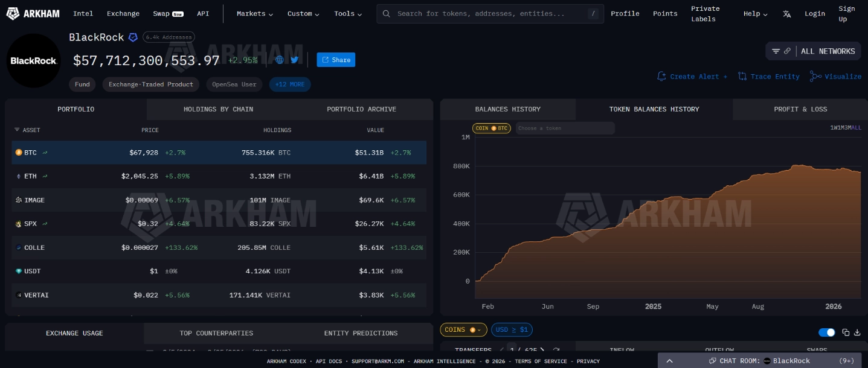Click the copy link icon beside ALL NETWORKS
Viewport: 868px width, 368px height.
pos(786,51)
